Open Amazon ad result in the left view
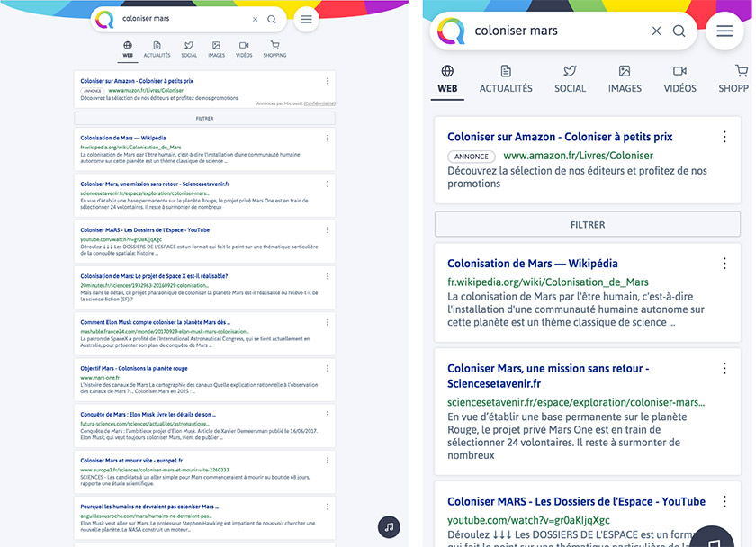This screenshot has height=547, width=756. pos(137,81)
